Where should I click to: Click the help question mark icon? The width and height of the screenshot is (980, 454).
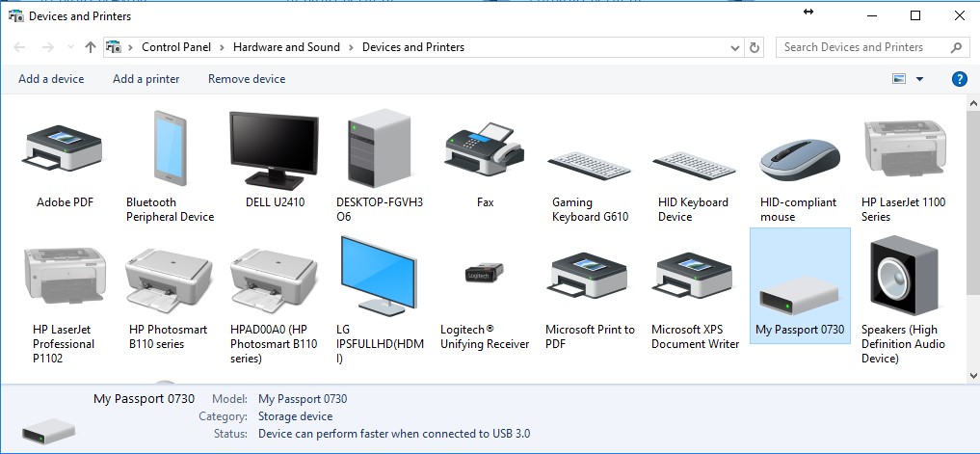pyautogui.click(x=960, y=79)
